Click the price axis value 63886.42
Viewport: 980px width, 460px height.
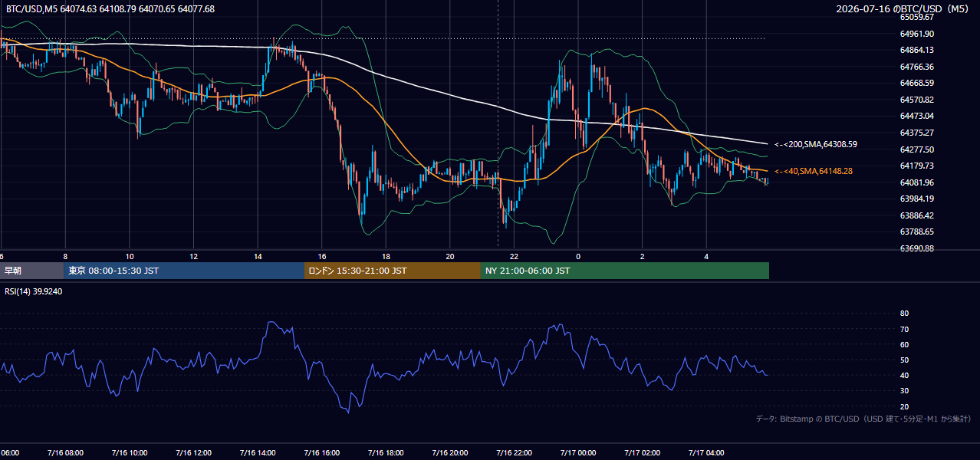[916, 215]
